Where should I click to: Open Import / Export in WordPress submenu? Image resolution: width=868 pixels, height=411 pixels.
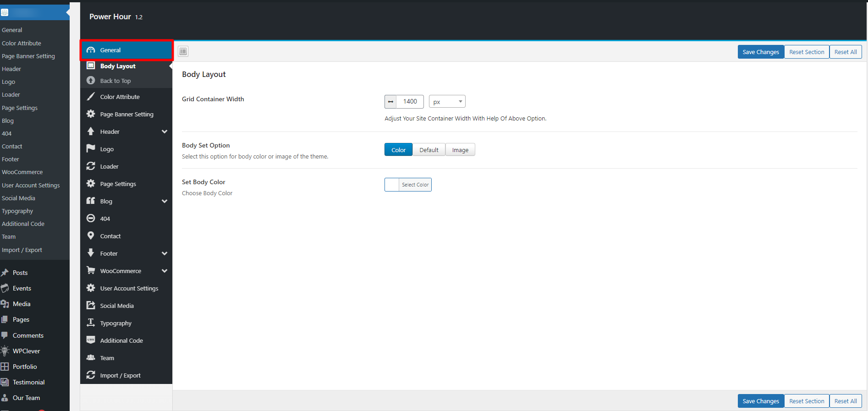[x=22, y=250]
